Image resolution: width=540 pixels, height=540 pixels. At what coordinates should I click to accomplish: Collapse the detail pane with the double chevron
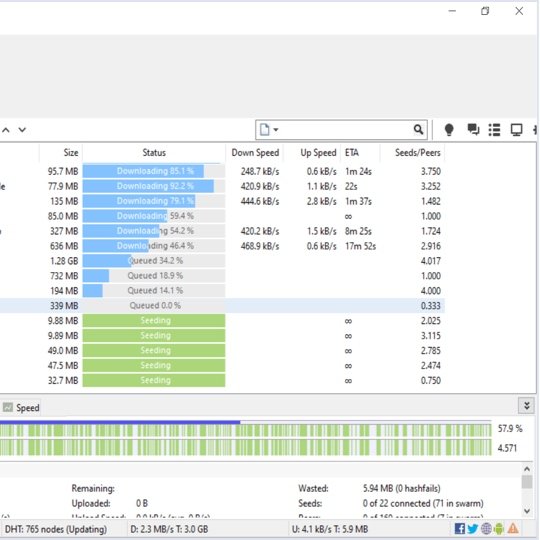click(526, 406)
